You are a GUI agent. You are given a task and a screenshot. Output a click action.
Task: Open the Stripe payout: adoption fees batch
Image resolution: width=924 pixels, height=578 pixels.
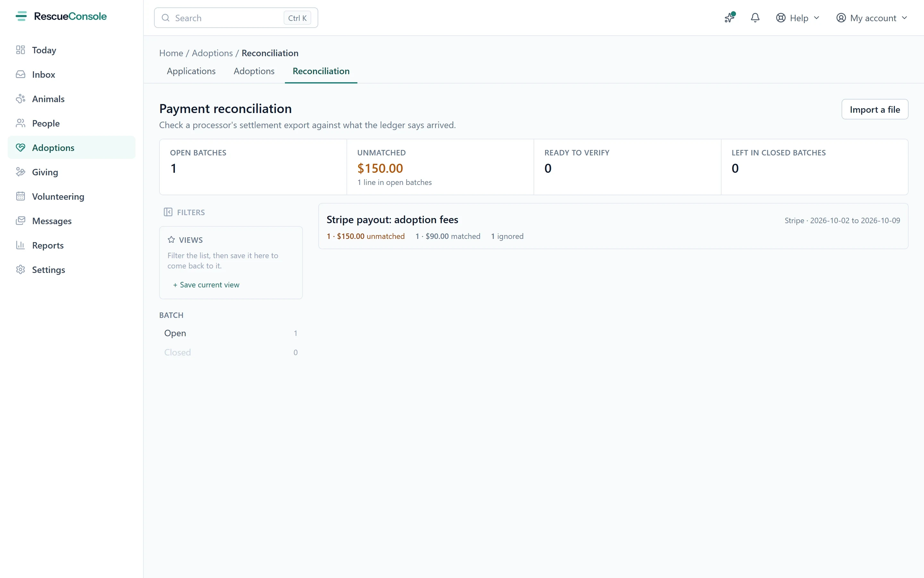[613, 226]
